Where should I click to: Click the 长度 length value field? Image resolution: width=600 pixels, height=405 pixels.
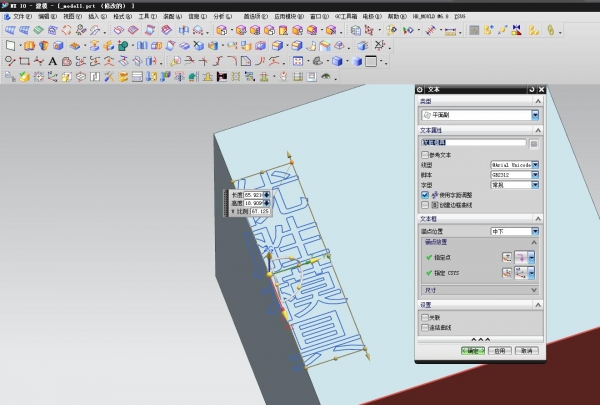click(253, 195)
